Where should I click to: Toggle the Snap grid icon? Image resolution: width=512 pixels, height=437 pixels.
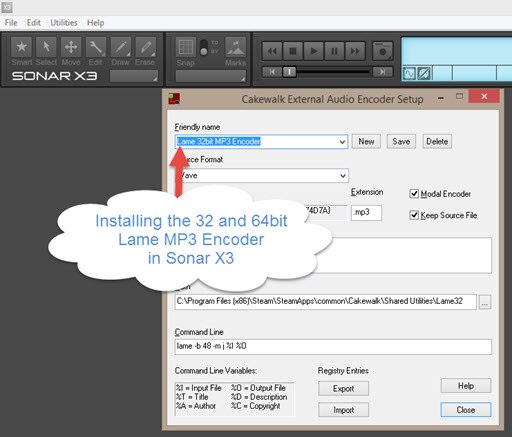click(x=186, y=47)
